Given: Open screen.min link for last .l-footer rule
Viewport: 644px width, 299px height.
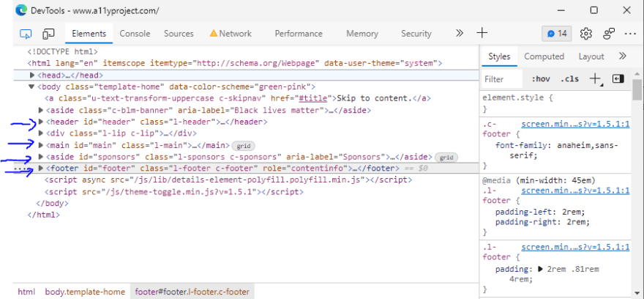Looking at the screenshot, I should point(575,247).
